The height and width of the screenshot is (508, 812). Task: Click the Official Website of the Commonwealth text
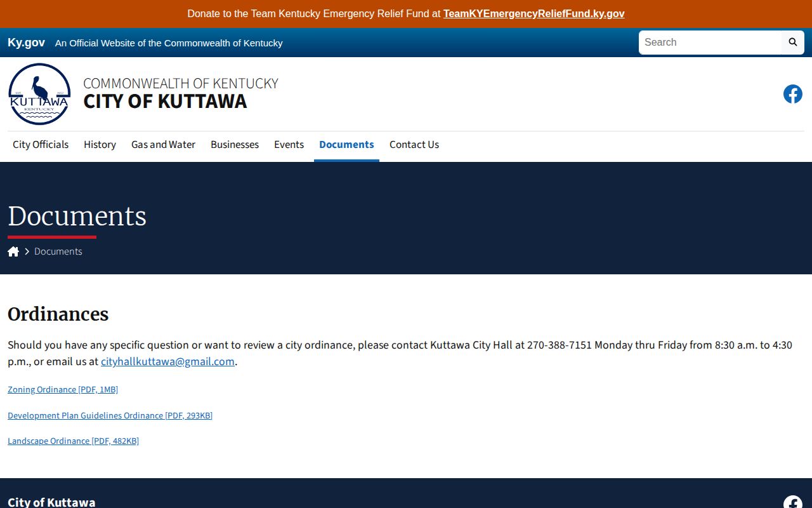point(169,43)
